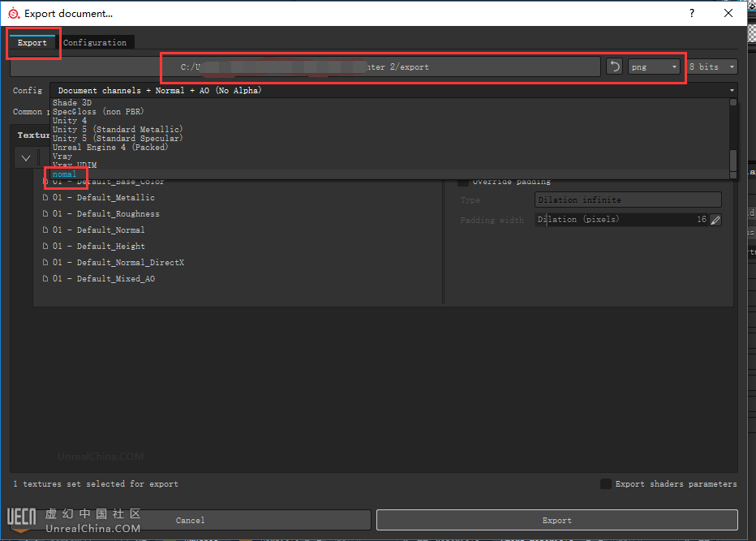Image resolution: width=756 pixels, height=541 pixels.
Task: Switch to the Configuration tab
Action: pyautogui.click(x=95, y=42)
